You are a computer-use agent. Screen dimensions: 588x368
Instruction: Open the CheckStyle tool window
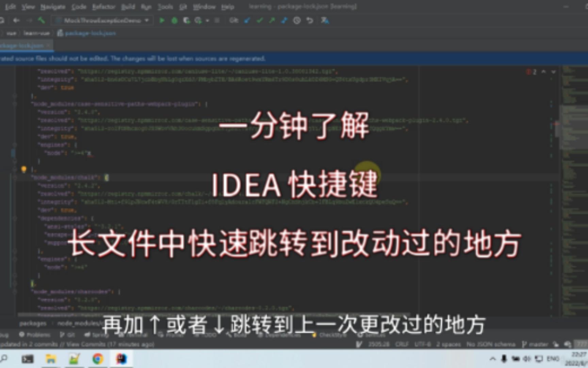[328, 335]
